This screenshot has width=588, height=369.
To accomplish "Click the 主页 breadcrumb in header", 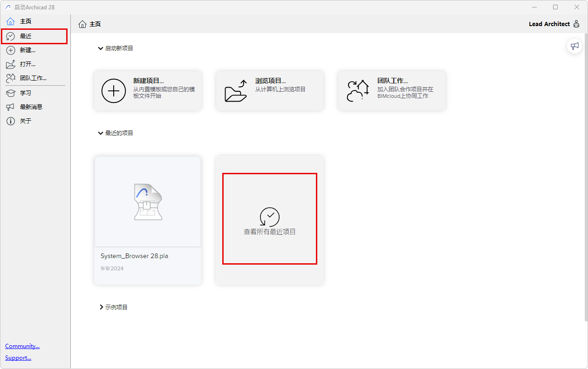I will [x=95, y=24].
